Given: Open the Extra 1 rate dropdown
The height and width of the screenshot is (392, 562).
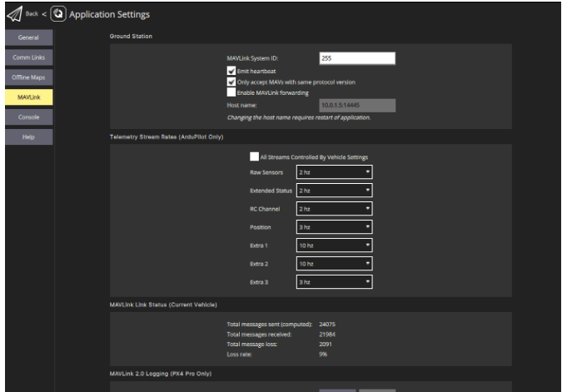Looking at the screenshot, I should coord(334,246).
